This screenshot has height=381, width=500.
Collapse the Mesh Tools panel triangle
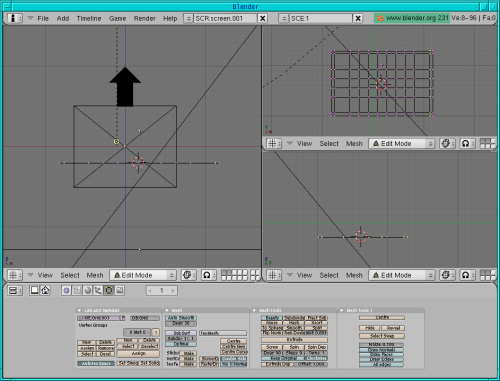(x=254, y=310)
